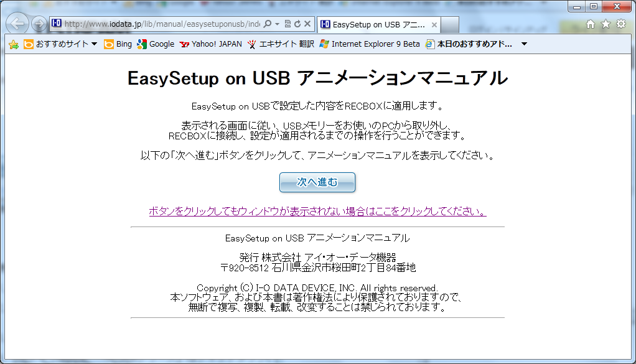Refresh the page with the reload icon

click(x=297, y=24)
